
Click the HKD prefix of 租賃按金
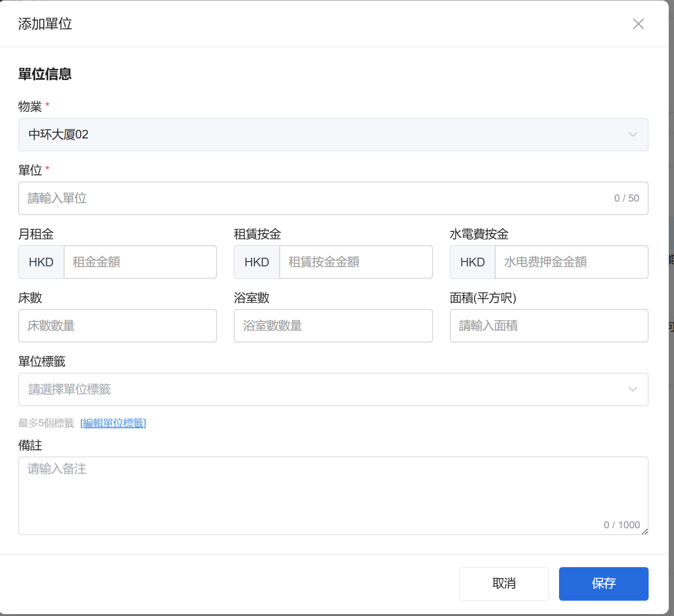257,262
